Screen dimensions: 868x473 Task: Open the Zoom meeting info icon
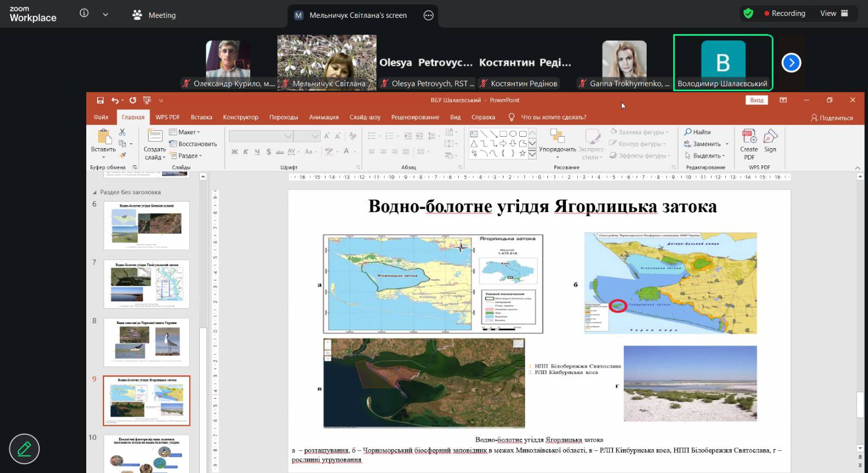(84, 14)
